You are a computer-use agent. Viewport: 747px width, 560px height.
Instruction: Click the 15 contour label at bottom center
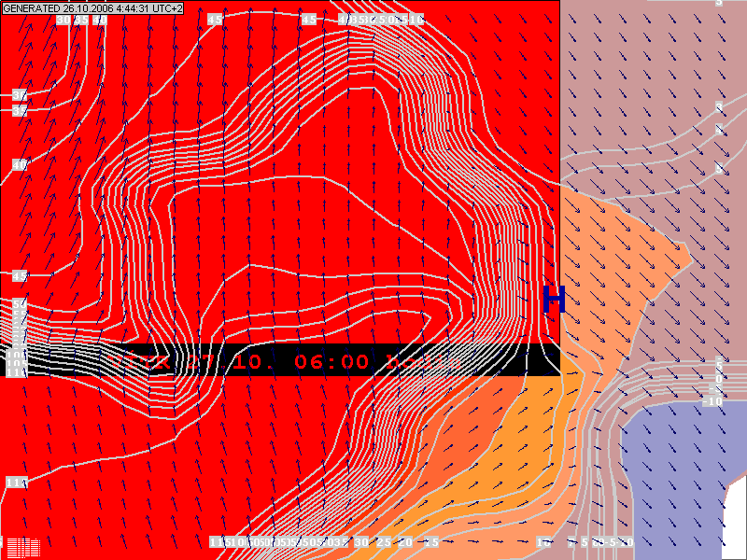pyautogui.click(x=430, y=542)
